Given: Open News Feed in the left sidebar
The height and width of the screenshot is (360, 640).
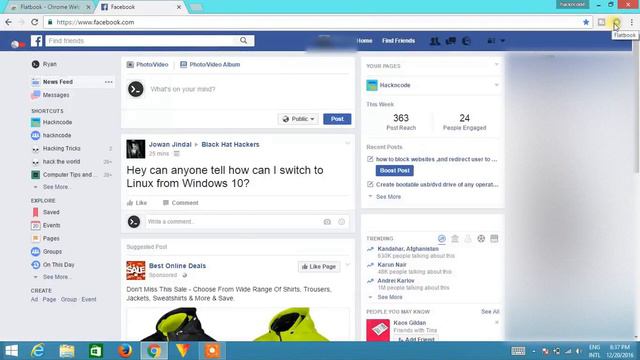Looking at the screenshot, I should pos(58,82).
